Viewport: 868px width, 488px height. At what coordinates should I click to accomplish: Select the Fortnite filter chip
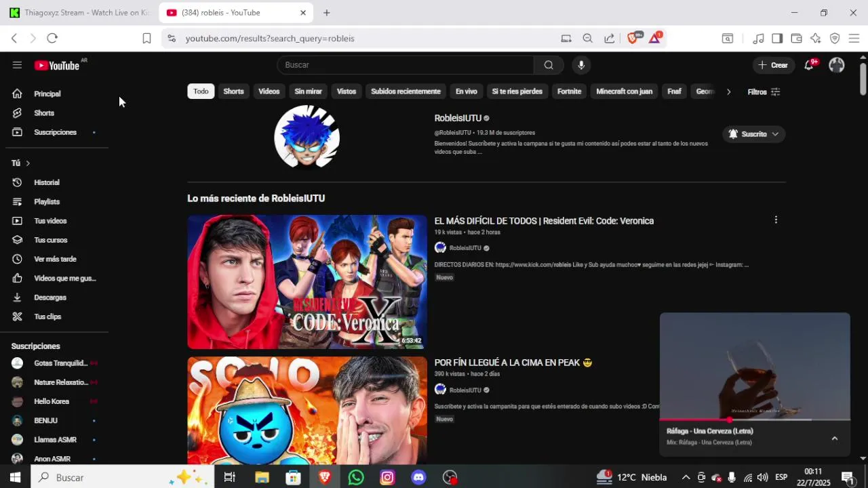569,91
